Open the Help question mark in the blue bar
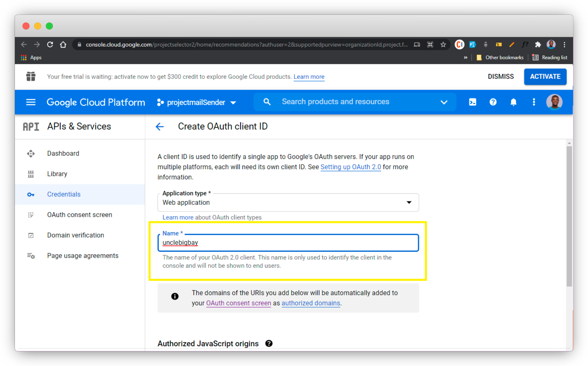Viewport: 588px width, 366px height. click(x=493, y=102)
